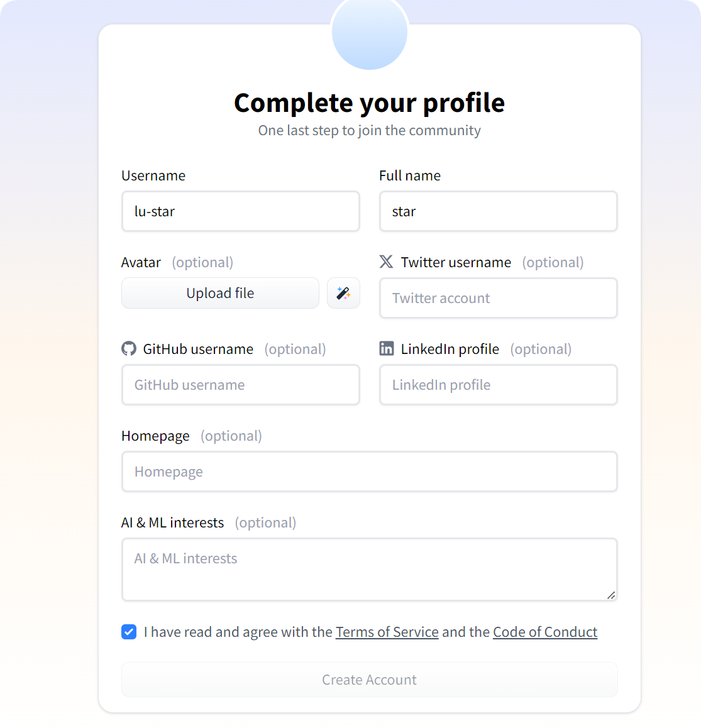Image resolution: width=701 pixels, height=728 pixels.
Task: Uncheck the Terms of Service agreement checkbox
Action: click(129, 632)
